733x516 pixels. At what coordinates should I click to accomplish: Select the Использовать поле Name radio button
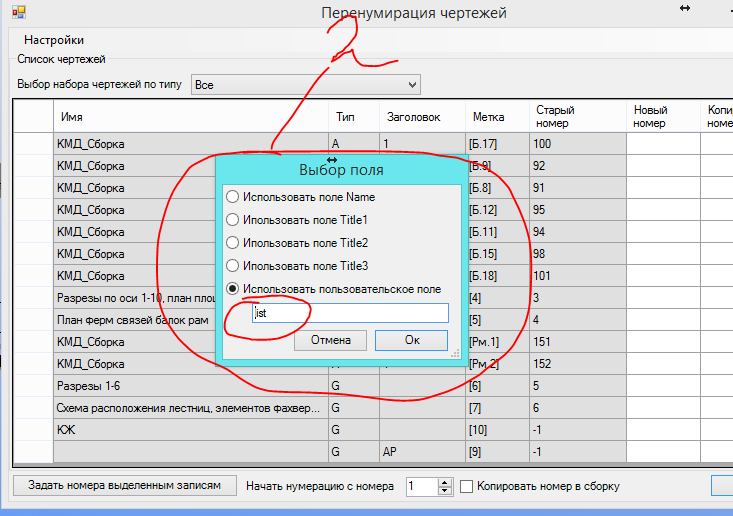coord(233,197)
